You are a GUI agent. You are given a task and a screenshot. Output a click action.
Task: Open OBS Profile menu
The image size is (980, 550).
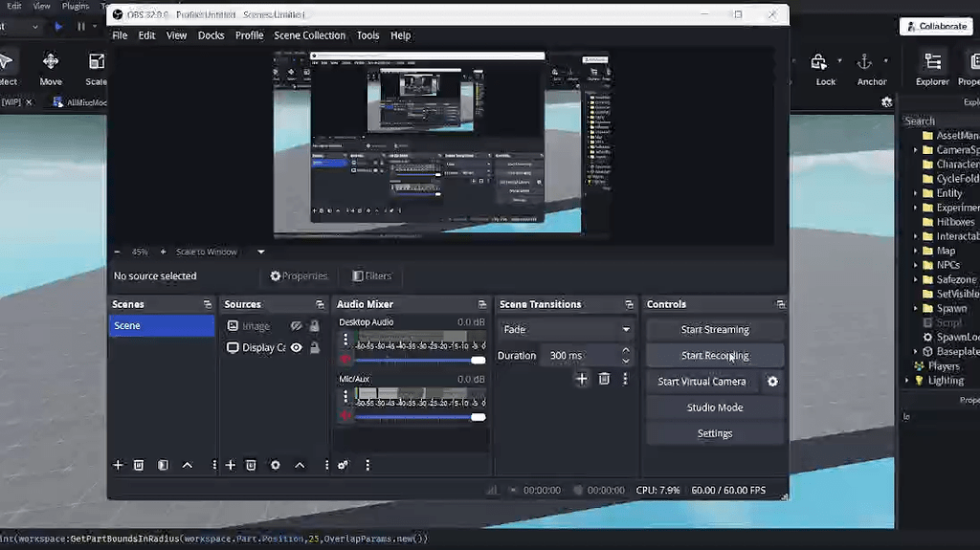pyautogui.click(x=249, y=35)
